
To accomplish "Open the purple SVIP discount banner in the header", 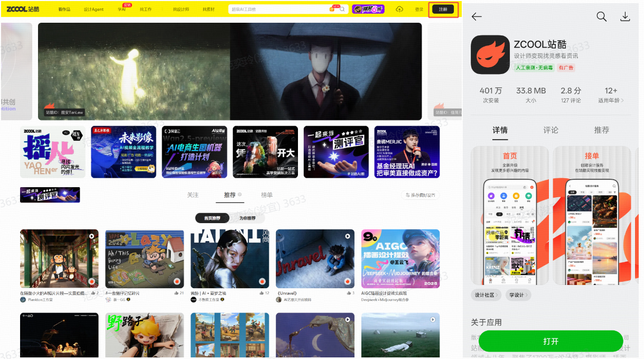I will tap(368, 9).
